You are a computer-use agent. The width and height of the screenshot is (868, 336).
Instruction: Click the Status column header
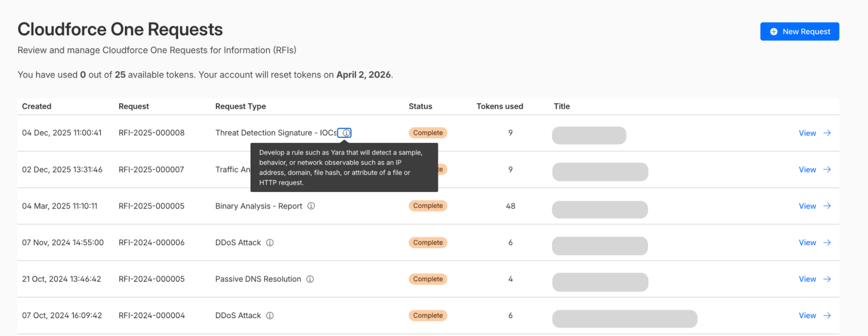[420, 106]
